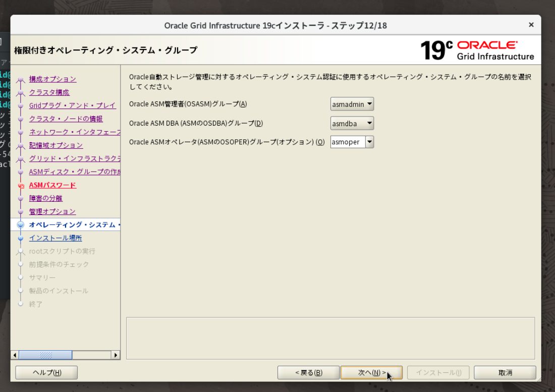The width and height of the screenshot is (555, 392).
Task: Open the 構成オプション step link
Action: click(52, 79)
